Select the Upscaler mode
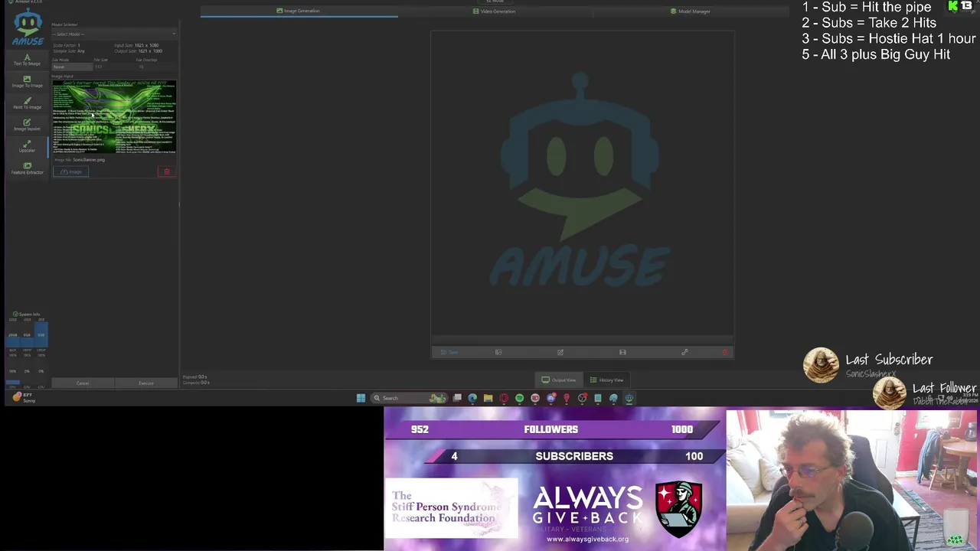The width and height of the screenshot is (980, 551). point(27,146)
